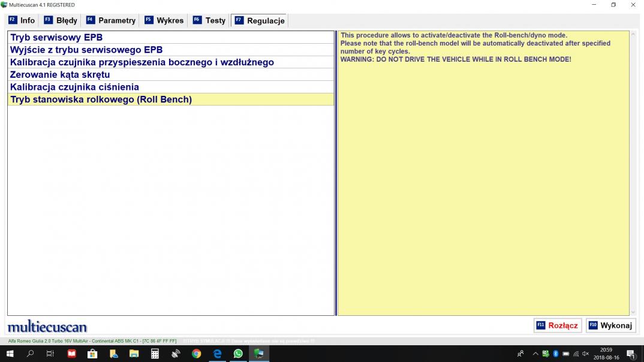Click the Alfa Romeo Giulia status text
The width and height of the screenshot is (644, 362).
point(92,341)
